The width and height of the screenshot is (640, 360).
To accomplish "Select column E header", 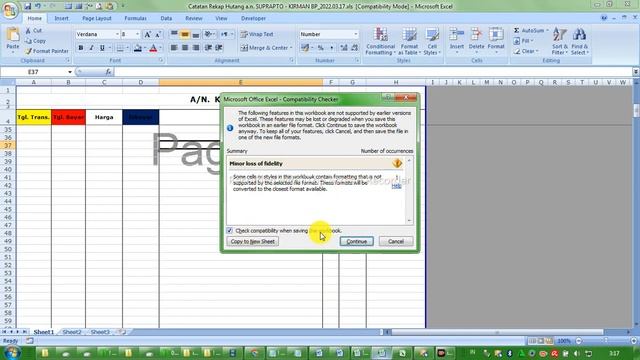I will pos(240,82).
